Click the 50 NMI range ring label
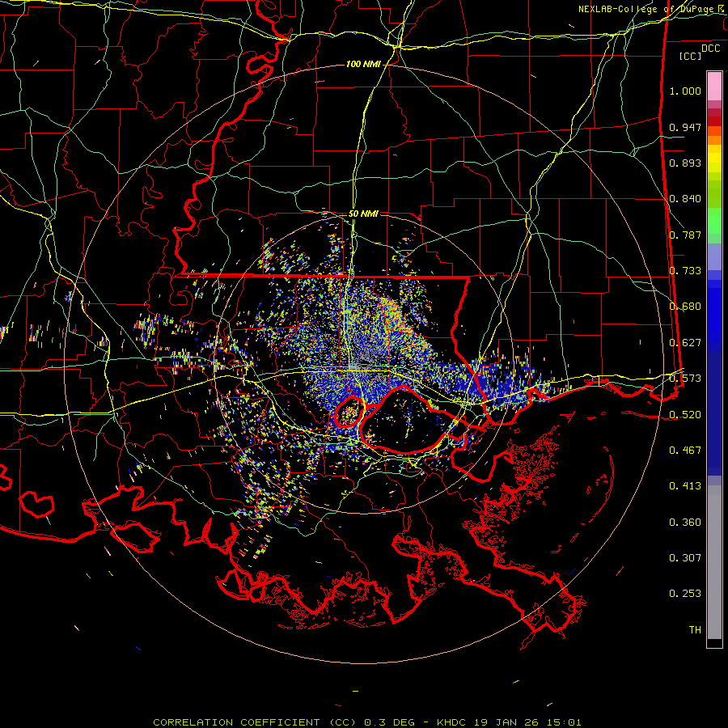The image size is (728, 728). [363, 214]
